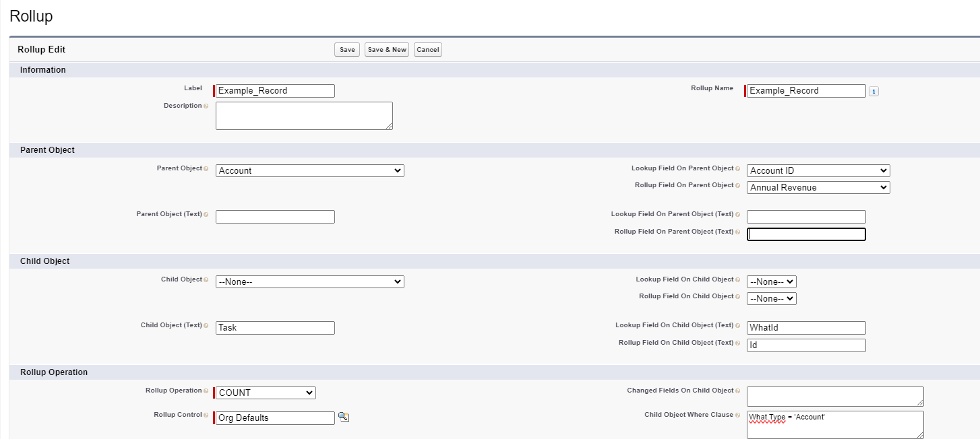Click the Save & New button

[x=386, y=49]
